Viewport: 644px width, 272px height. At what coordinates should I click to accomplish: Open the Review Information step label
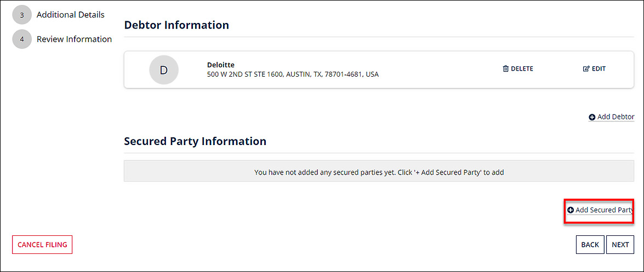74,39
